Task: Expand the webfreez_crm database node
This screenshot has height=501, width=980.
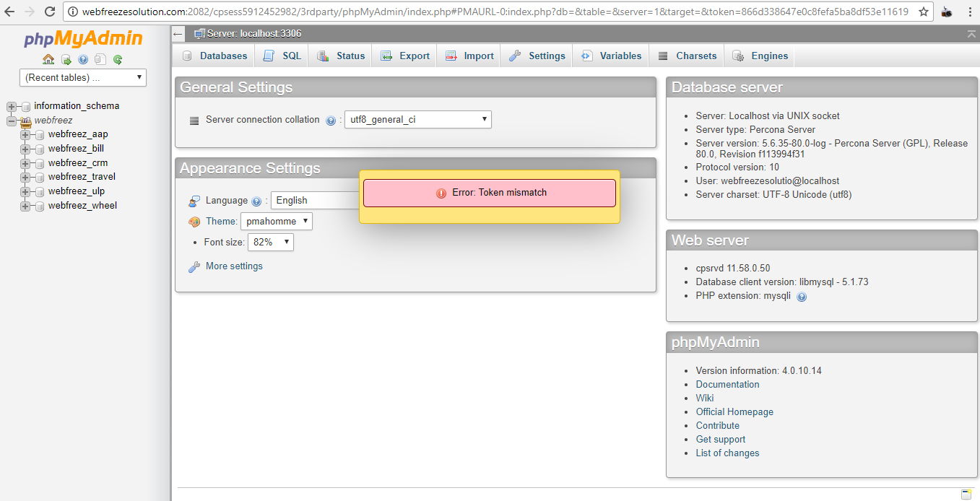Action: point(25,164)
